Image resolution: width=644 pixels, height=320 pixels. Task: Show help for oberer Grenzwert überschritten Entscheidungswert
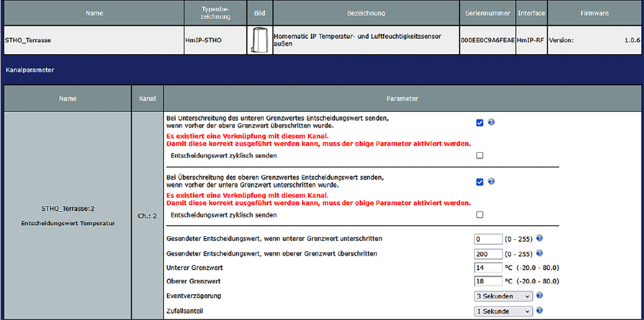(x=539, y=253)
